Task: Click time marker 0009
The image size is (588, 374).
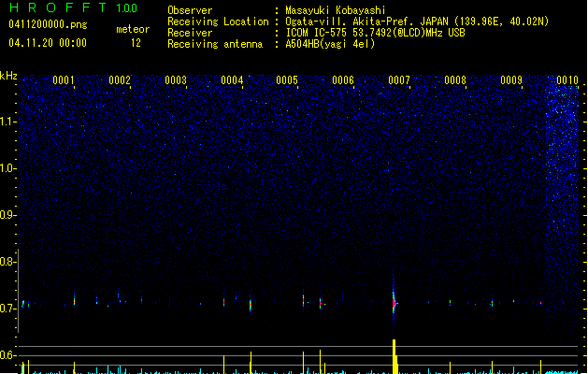Action: 511,80
